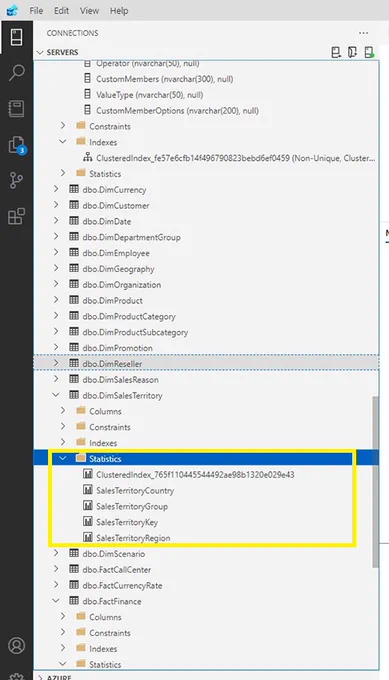Select Indexes folder under dbo.DimSalesTerritory

click(206, 443)
